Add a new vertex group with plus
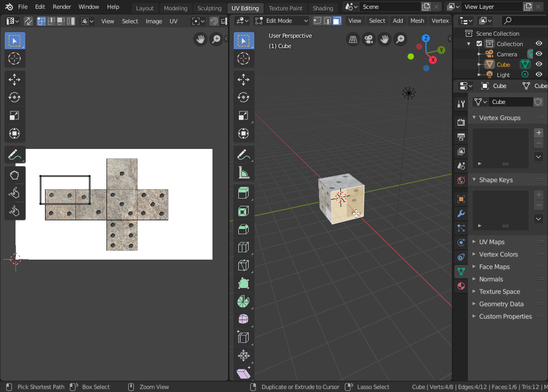This screenshot has height=392, width=548. tap(539, 132)
